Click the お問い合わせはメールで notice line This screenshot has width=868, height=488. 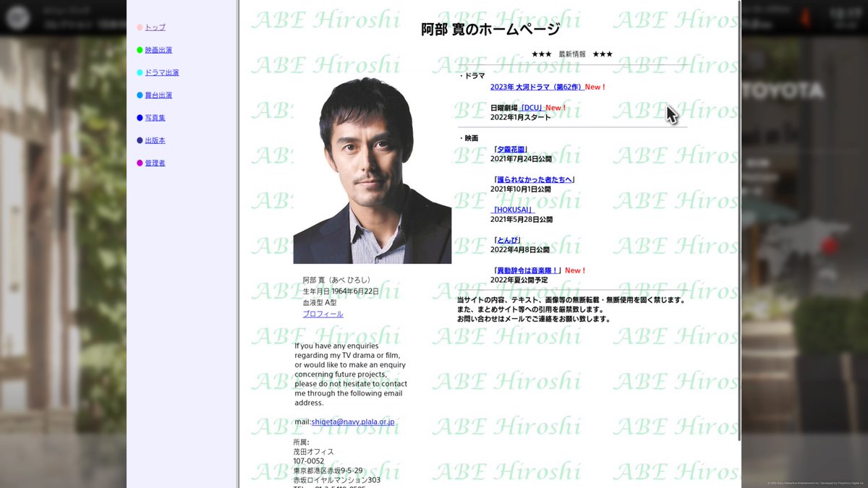[x=534, y=319]
